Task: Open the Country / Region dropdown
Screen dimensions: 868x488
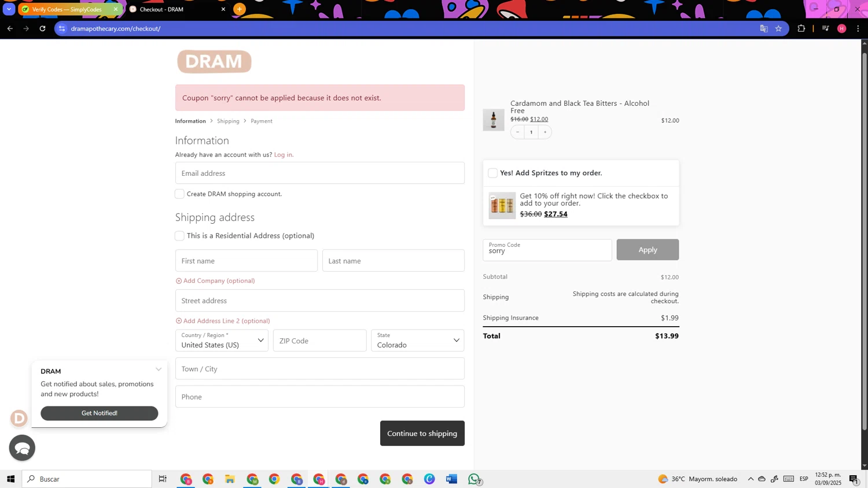Action: click(x=222, y=341)
